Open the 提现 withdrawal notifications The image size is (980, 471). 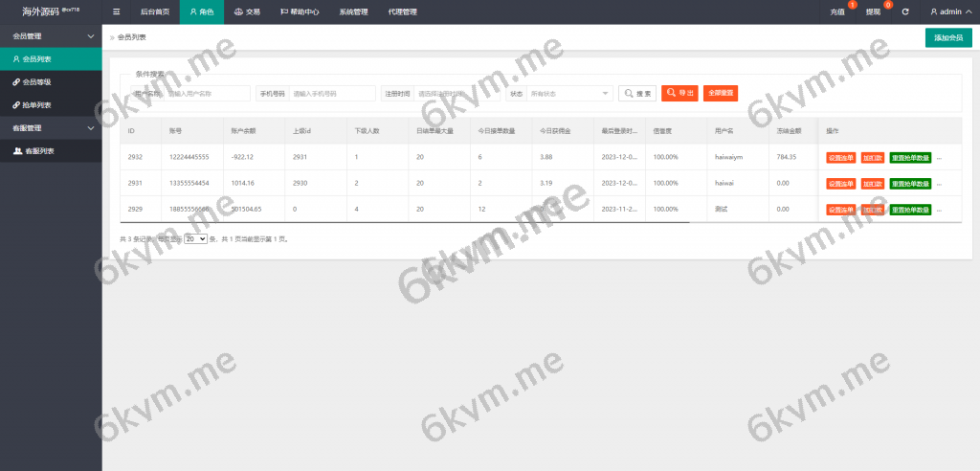(x=873, y=11)
